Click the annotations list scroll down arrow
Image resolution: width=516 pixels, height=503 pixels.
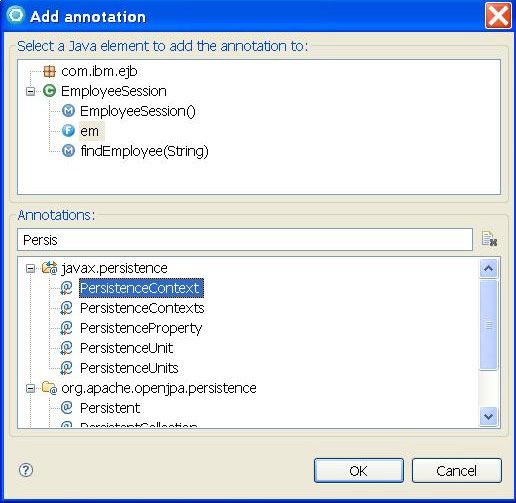tap(489, 416)
